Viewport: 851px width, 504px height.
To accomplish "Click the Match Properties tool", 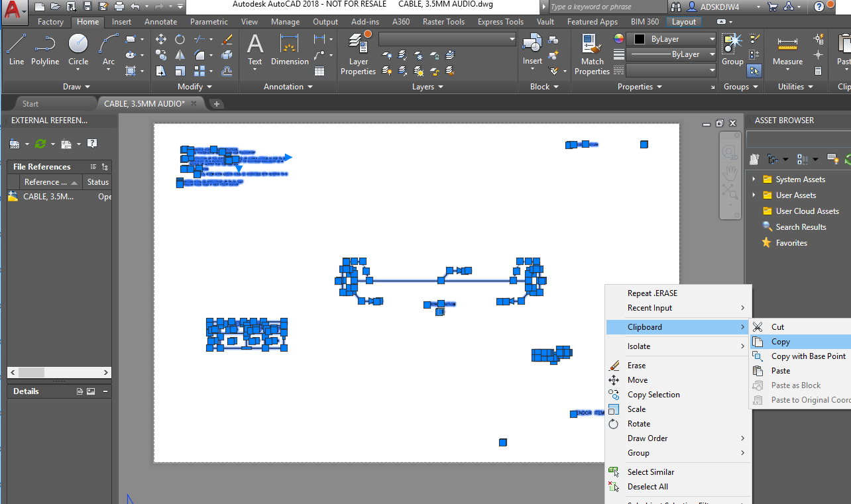I will 592,54.
